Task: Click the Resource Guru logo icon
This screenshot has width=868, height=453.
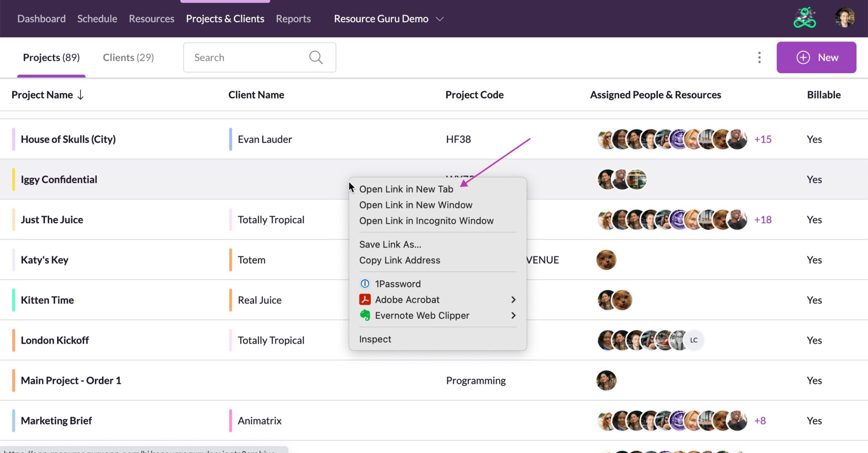Action: coord(804,18)
